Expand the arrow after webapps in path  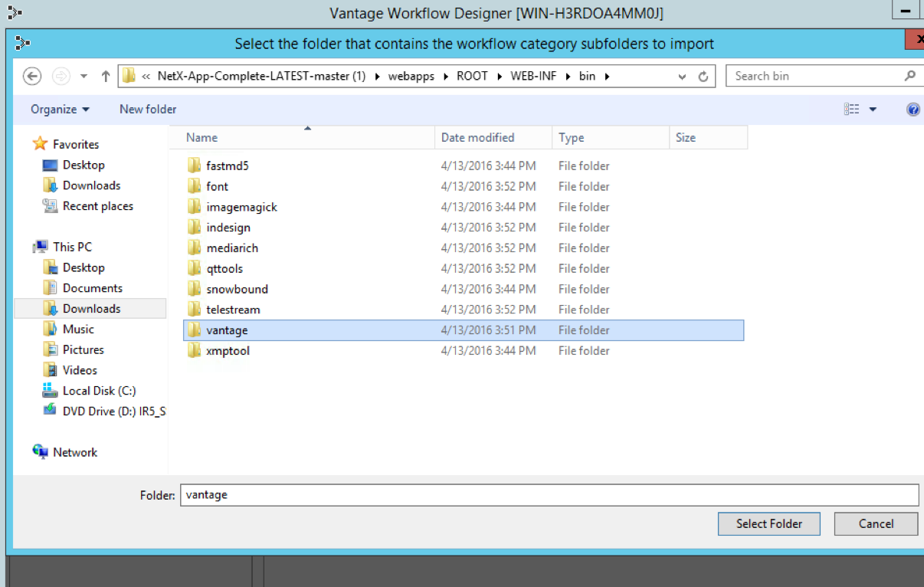tap(445, 77)
